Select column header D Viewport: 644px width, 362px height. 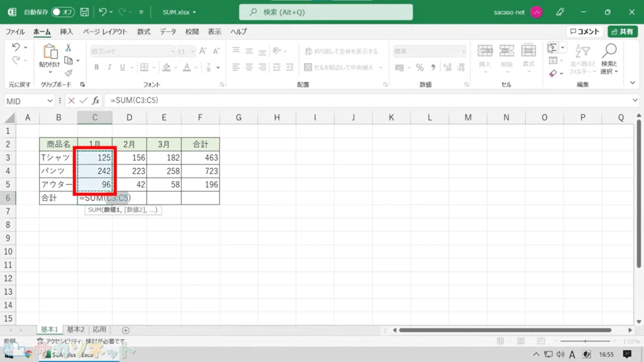coord(130,118)
